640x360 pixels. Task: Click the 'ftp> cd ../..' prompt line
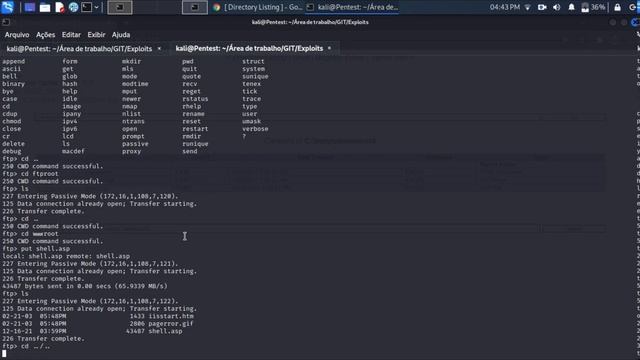[26, 346]
